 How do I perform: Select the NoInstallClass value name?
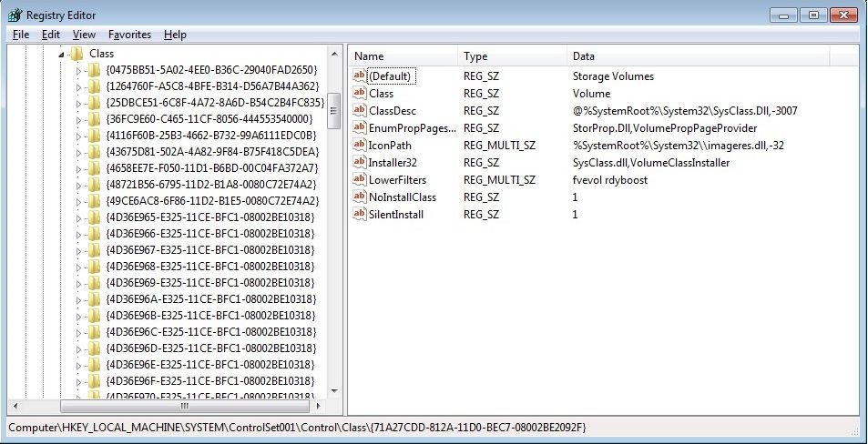pyautogui.click(x=403, y=197)
